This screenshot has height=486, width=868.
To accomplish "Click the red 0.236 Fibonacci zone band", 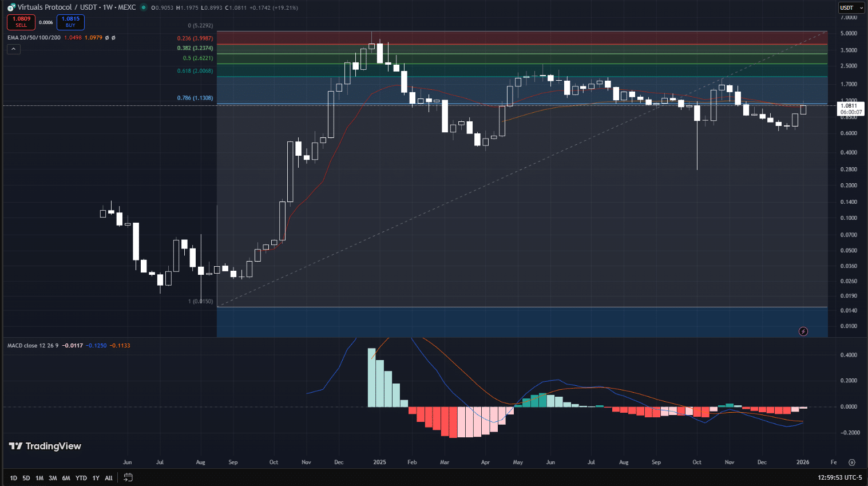I will tap(522, 38).
